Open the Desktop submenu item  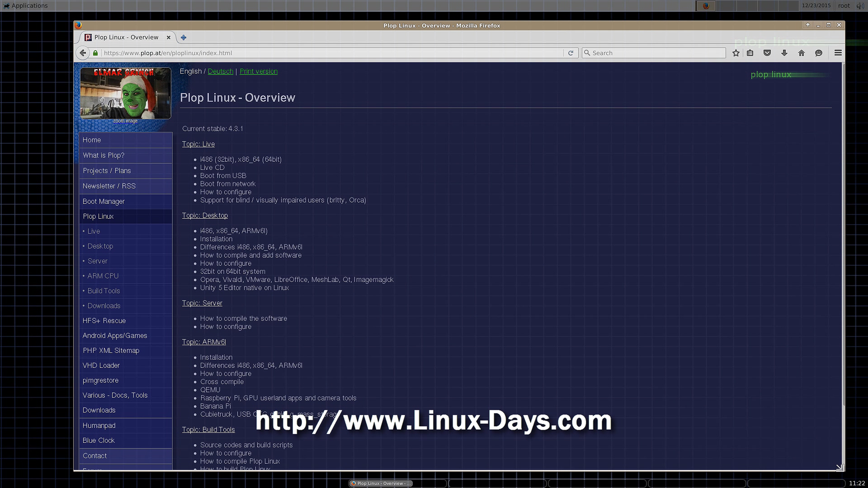(126, 246)
